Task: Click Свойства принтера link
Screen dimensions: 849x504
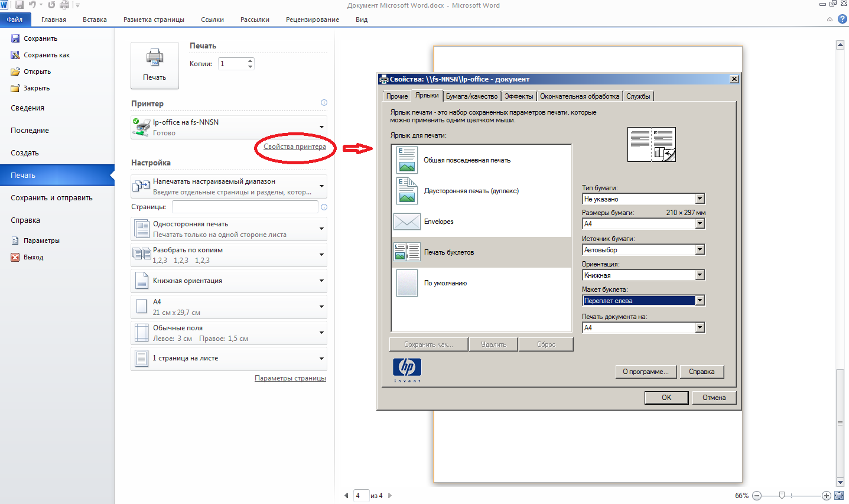Action: point(295,147)
